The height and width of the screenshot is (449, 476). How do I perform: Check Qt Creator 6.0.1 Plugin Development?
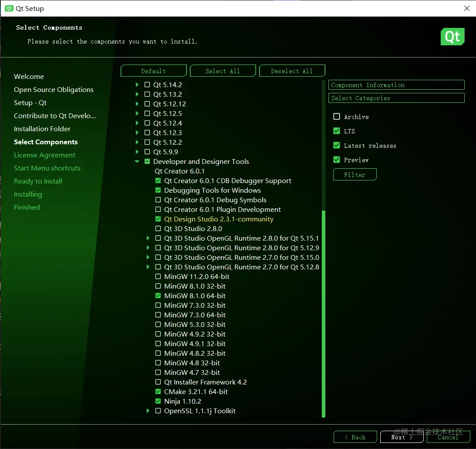tap(158, 209)
